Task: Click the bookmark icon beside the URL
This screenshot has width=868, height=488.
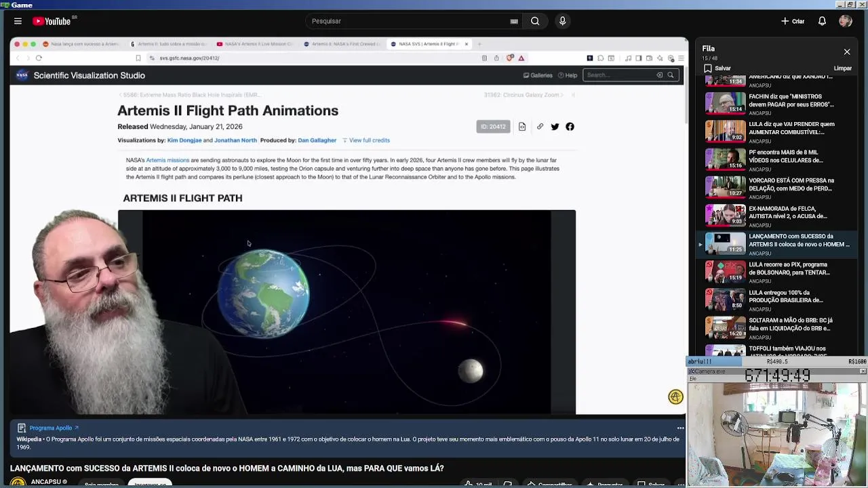Action: [138, 58]
